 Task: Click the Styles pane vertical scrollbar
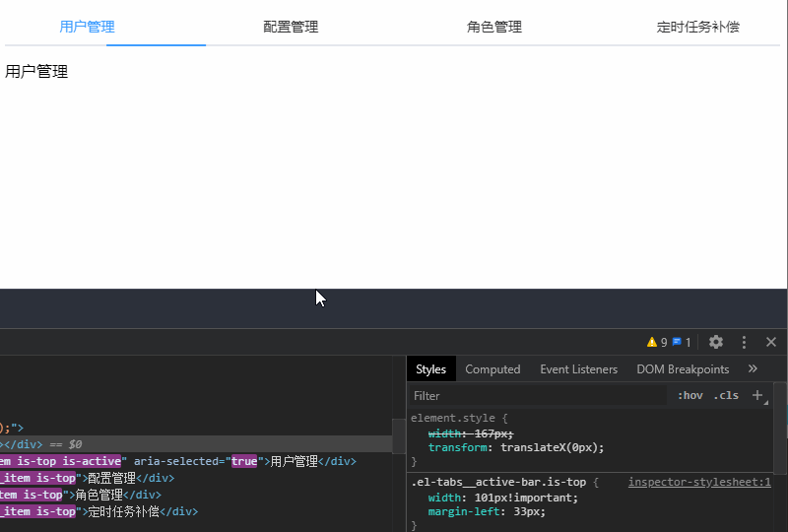[x=780, y=429]
